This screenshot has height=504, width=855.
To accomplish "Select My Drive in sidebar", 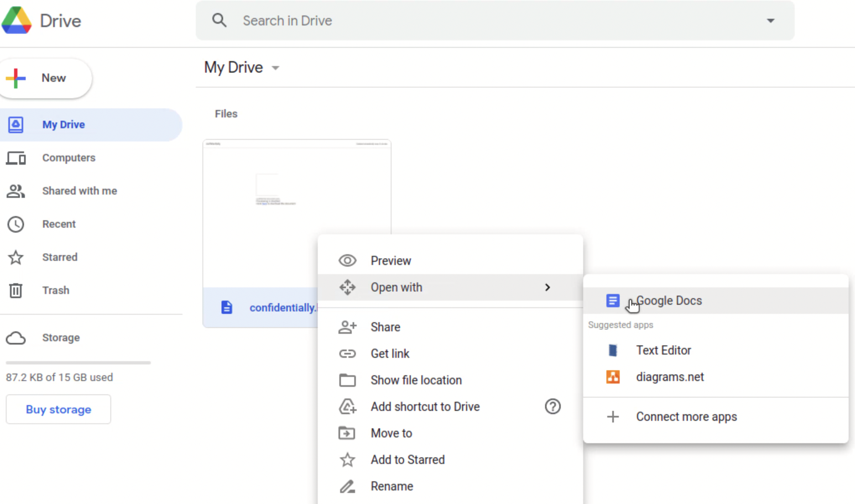I will tap(91, 125).
